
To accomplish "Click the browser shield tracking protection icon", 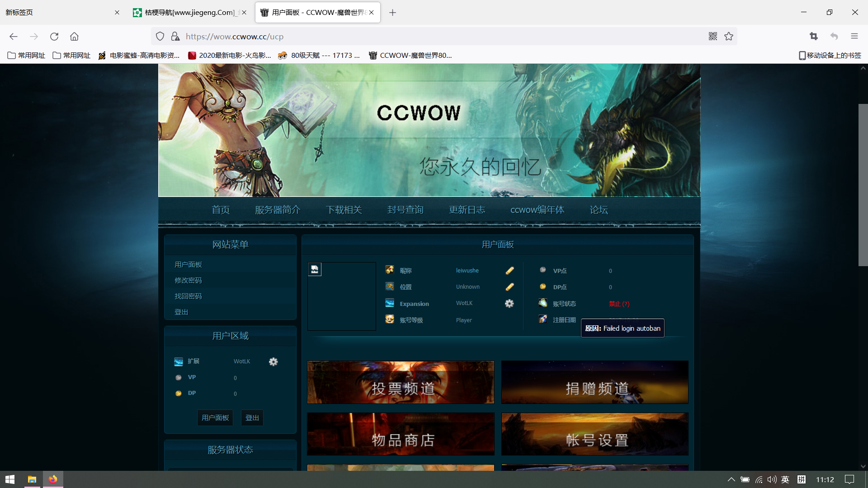I will pos(160,36).
